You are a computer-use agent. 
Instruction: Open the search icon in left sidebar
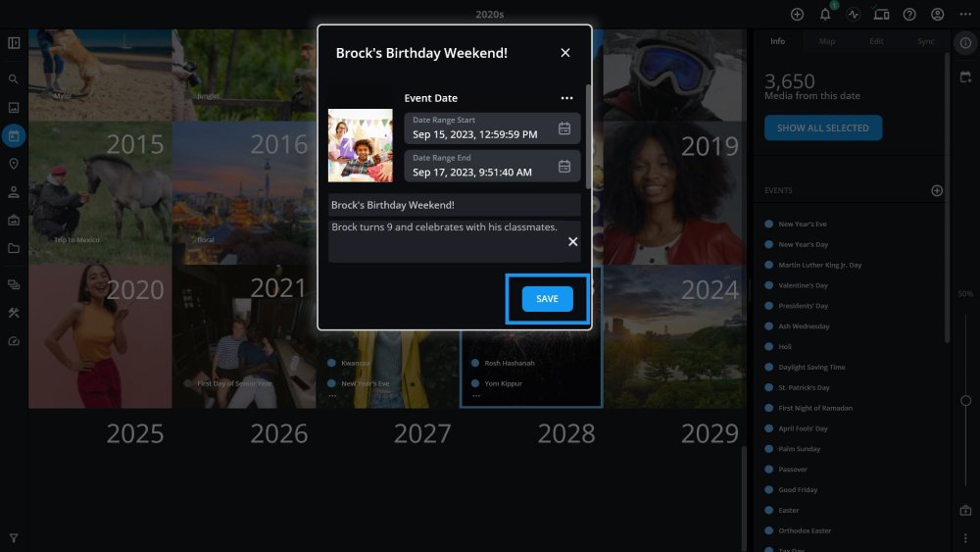tap(14, 79)
